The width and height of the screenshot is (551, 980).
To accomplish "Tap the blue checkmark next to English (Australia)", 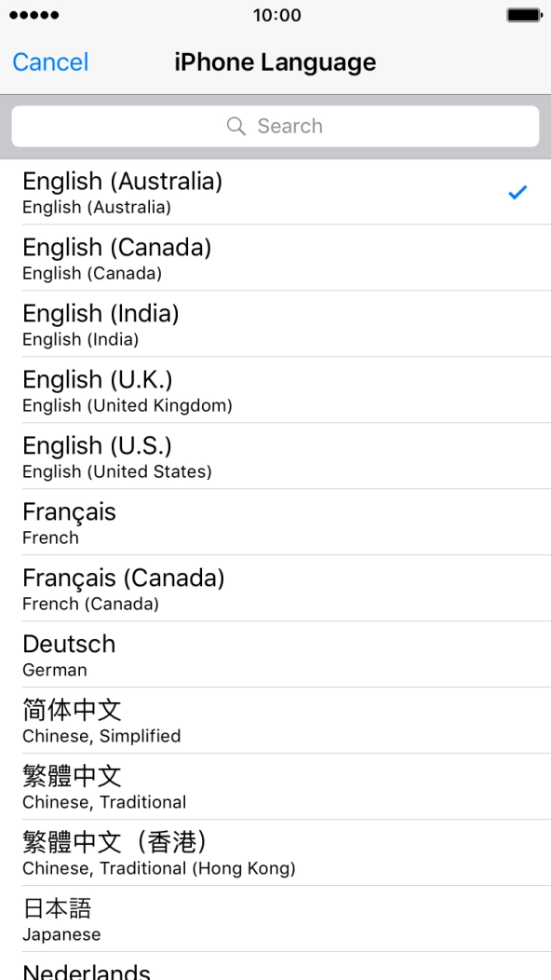I will [518, 193].
